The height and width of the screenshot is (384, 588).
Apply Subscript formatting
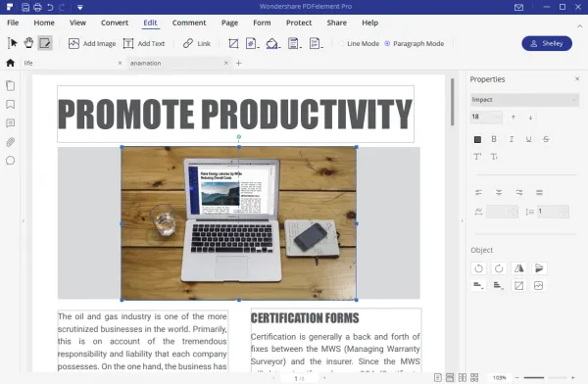(494, 157)
